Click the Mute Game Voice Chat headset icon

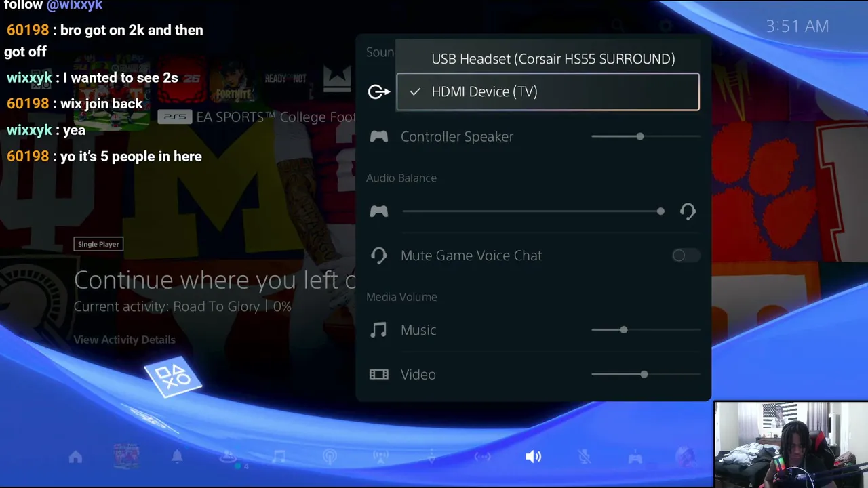coord(378,256)
